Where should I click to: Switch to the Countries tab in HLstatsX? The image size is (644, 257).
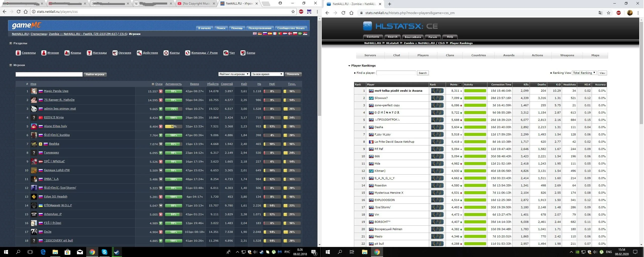click(478, 55)
